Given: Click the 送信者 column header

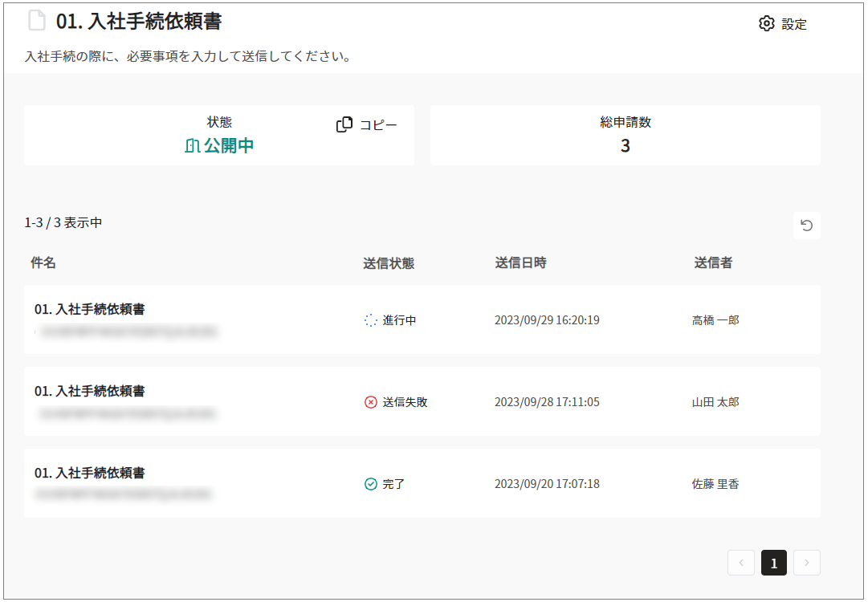Looking at the screenshot, I should click(x=713, y=263).
